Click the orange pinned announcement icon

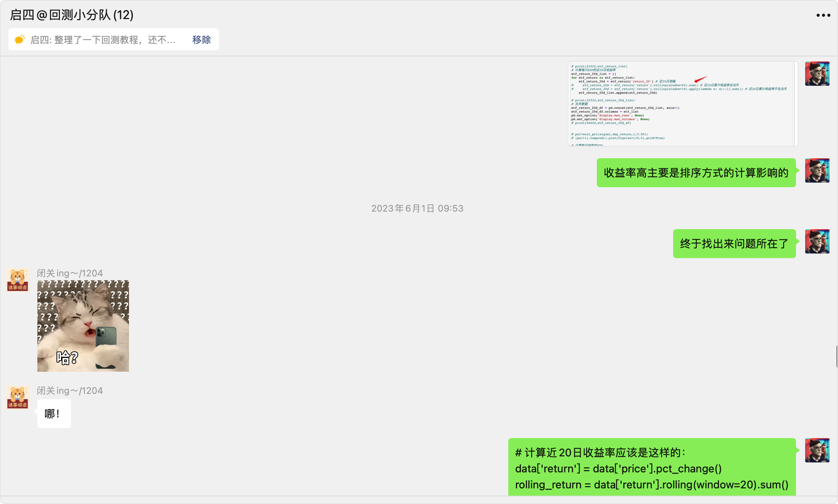[x=20, y=39]
